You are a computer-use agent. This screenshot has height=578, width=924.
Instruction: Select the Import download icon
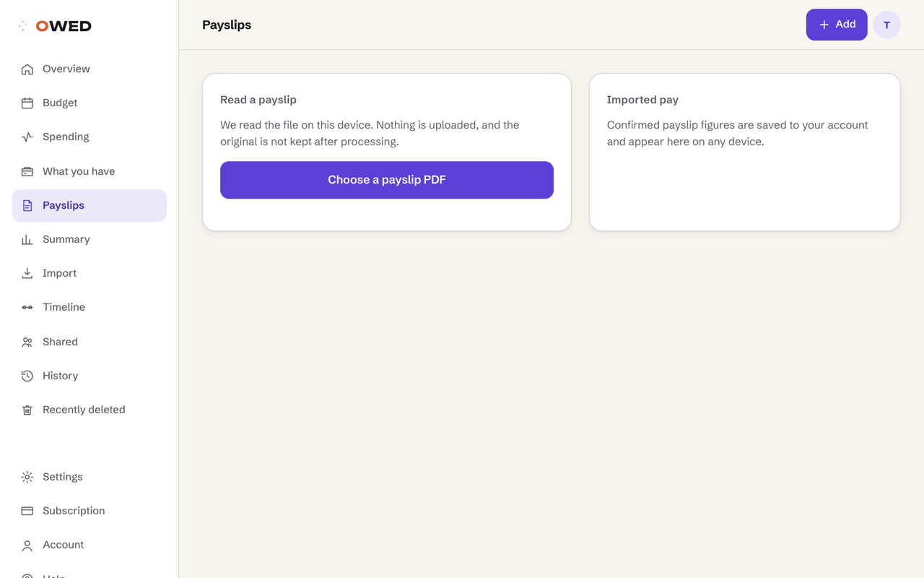tap(27, 274)
